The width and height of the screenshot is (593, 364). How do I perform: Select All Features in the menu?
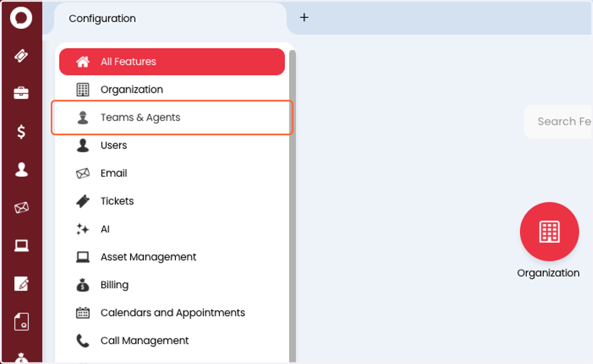click(x=172, y=62)
